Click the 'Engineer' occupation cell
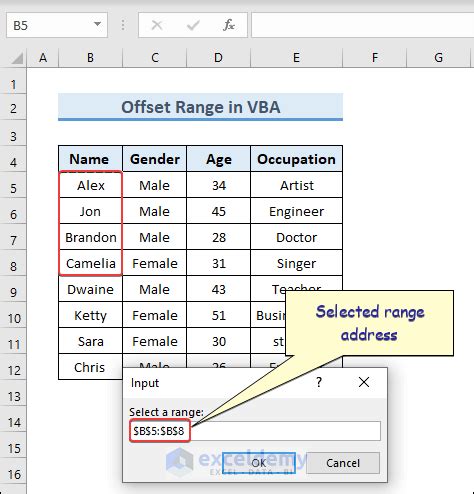This screenshot has width=474, height=494. point(296,211)
